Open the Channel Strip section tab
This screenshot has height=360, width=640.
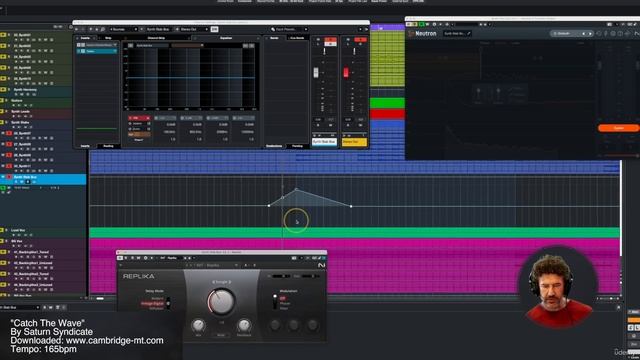pyautogui.click(x=156, y=38)
